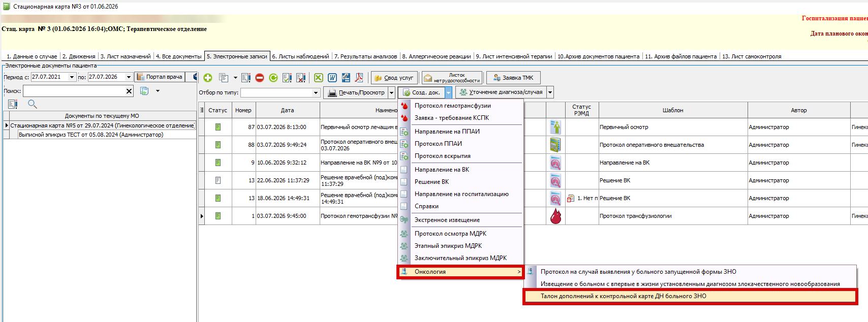The width and height of the screenshot is (868, 322).
Task: Click the PDF export icon
Action: click(x=359, y=78)
